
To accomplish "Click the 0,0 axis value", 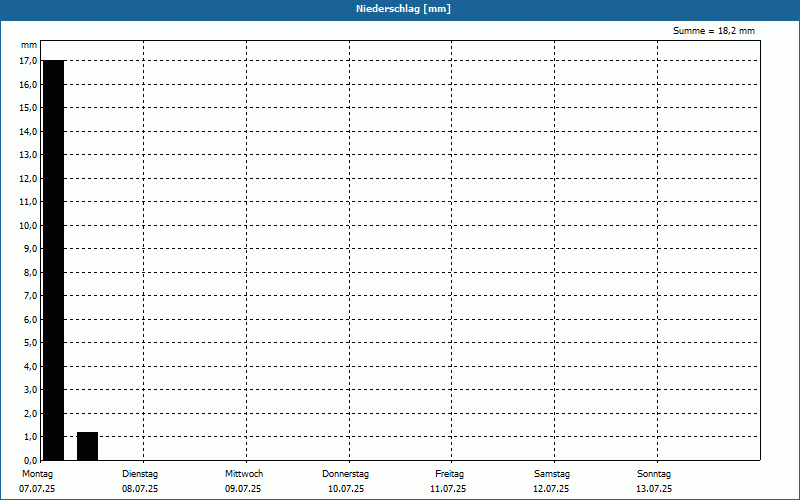I will pos(30,460).
